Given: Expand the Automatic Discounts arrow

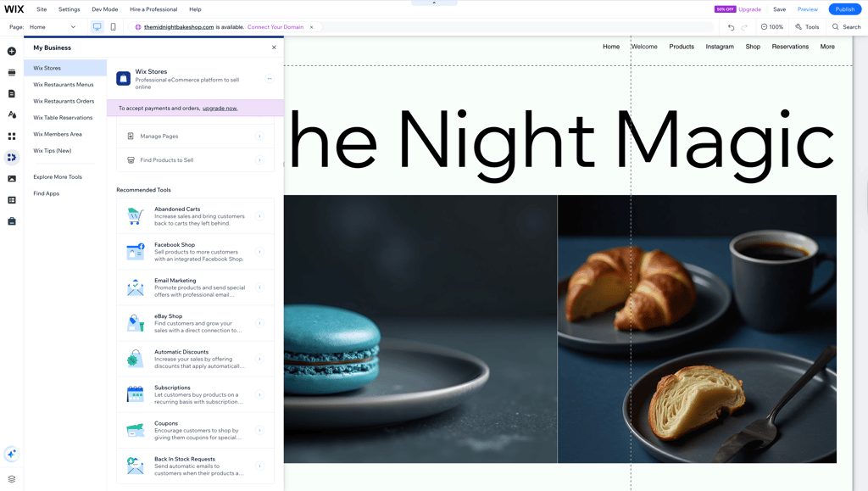Looking at the screenshot, I should click(x=259, y=359).
